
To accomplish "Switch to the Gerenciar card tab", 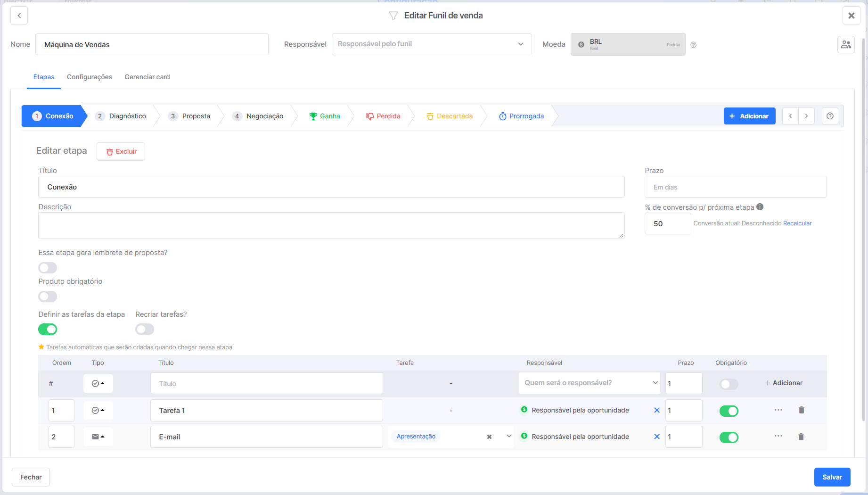I will [147, 77].
